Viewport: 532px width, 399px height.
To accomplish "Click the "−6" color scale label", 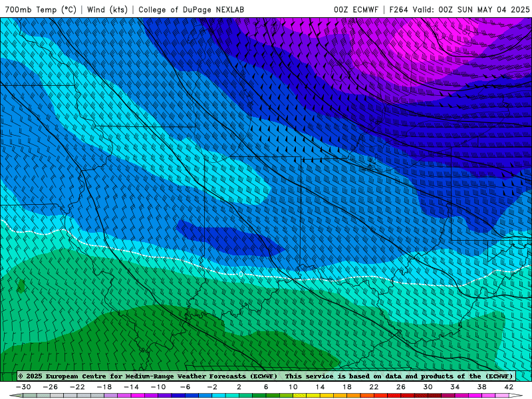I will click(x=186, y=387).
